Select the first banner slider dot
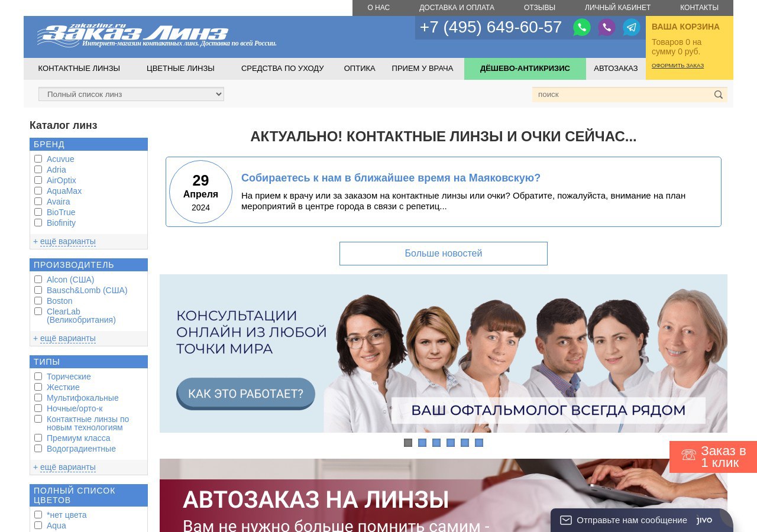The height and width of the screenshot is (532, 757). point(408,443)
